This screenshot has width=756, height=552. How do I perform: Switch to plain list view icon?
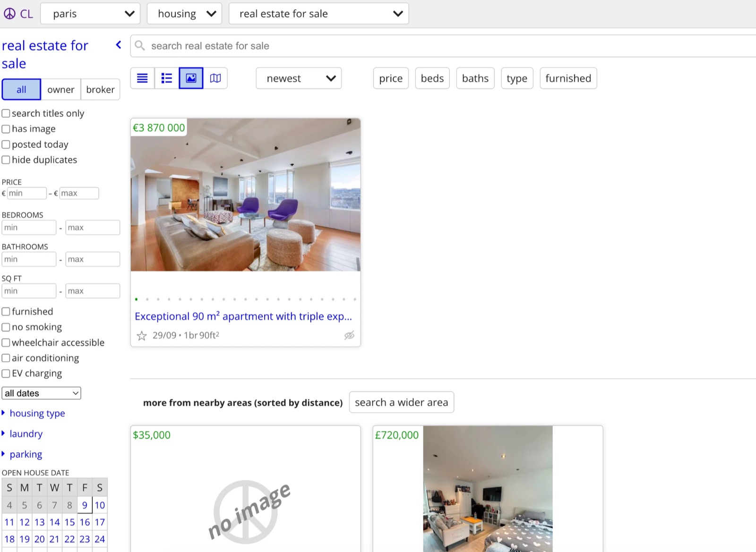pos(142,78)
